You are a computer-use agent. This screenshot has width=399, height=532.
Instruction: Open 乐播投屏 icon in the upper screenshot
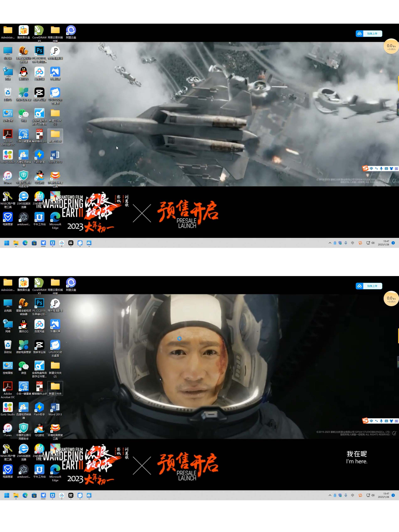(55, 73)
